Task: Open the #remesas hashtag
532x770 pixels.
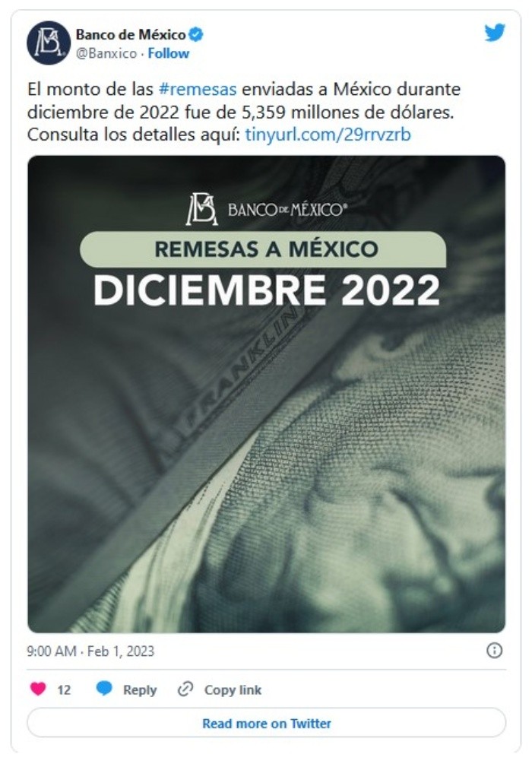Action: tap(198, 90)
